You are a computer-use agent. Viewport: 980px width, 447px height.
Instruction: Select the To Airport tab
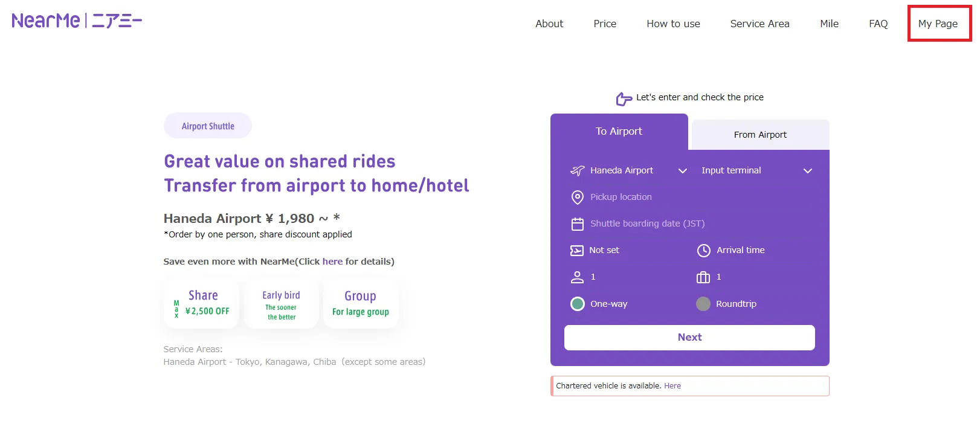[619, 132]
